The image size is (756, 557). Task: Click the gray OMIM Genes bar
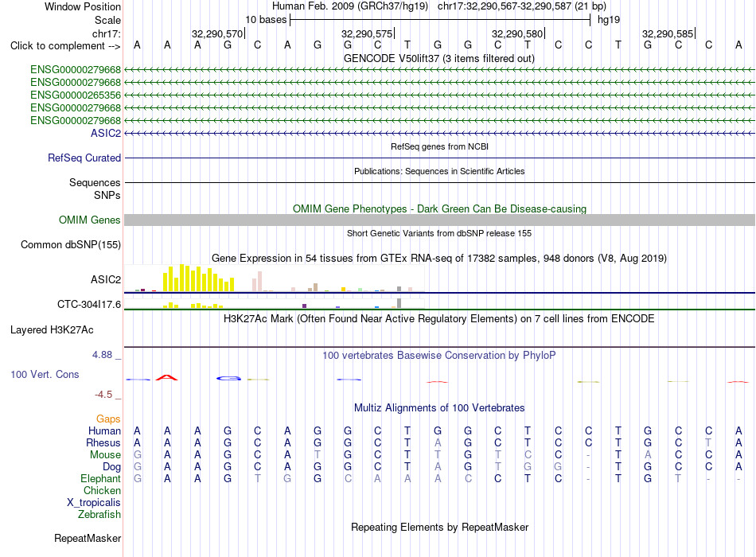click(x=439, y=220)
